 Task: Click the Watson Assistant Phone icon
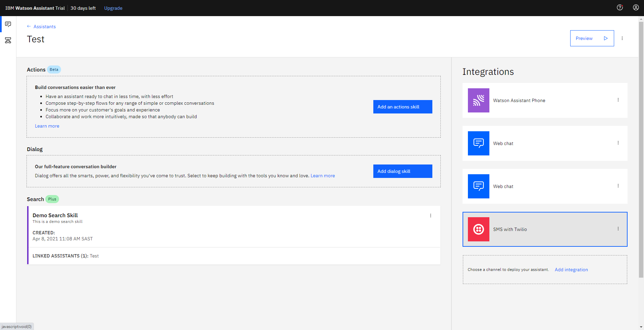coord(479,100)
